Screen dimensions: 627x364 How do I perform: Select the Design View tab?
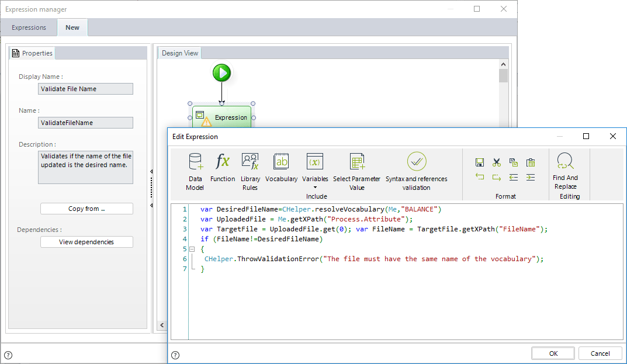coord(179,53)
